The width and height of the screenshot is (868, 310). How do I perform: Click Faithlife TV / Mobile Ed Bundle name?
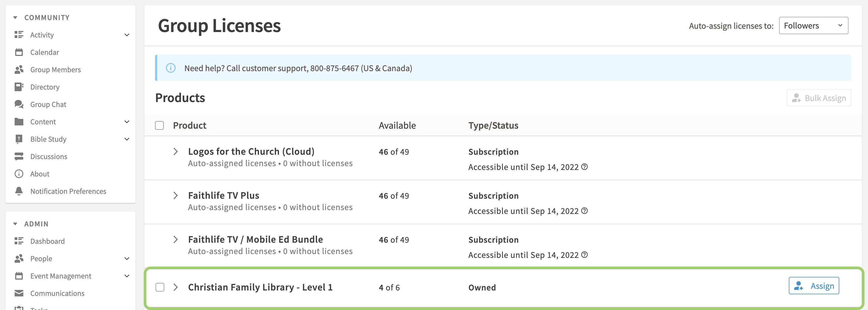click(x=255, y=239)
